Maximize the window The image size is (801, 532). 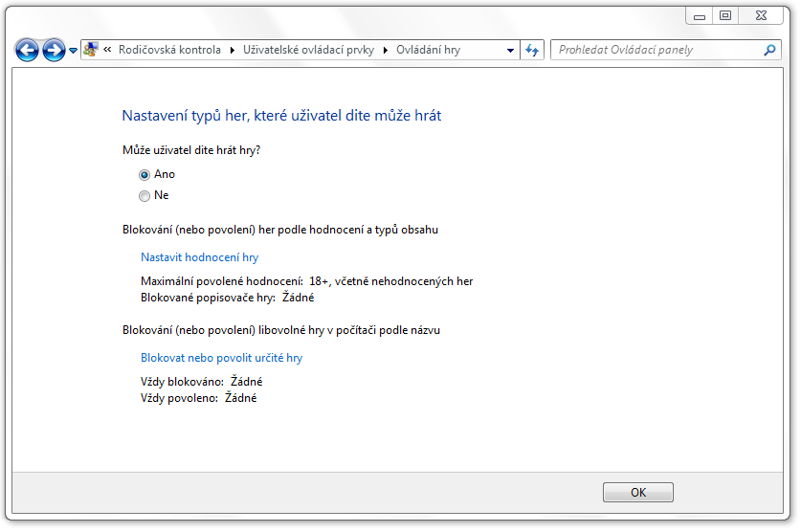725,15
